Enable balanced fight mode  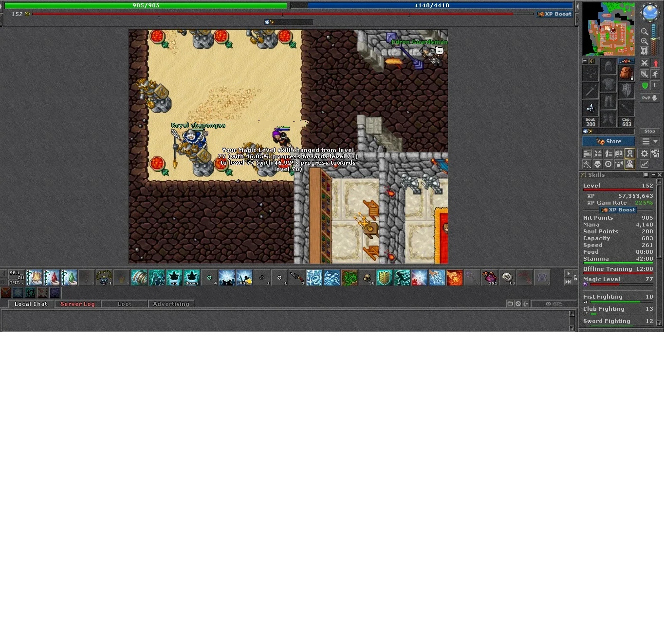[645, 74]
